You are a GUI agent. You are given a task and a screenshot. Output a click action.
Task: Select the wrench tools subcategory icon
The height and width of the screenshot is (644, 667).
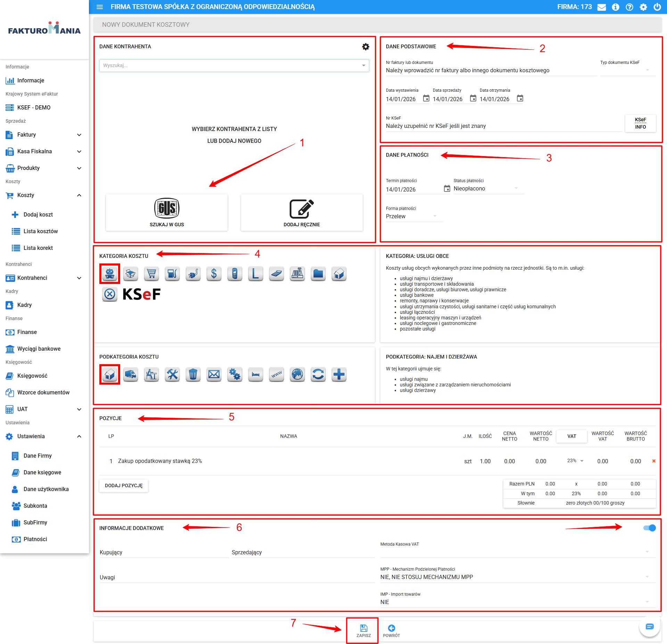coord(172,374)
